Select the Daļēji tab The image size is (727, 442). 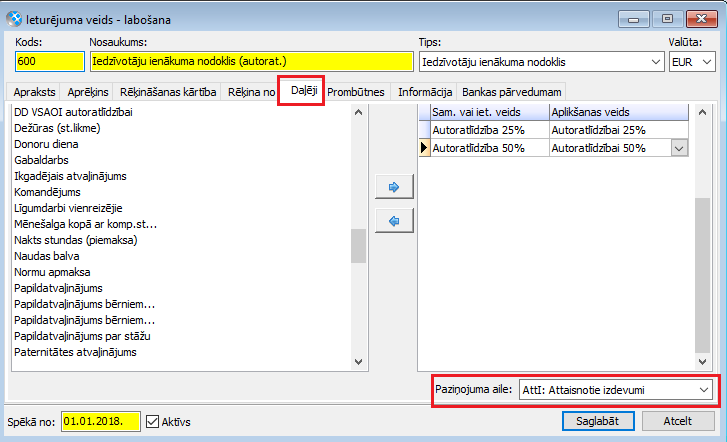304,90
